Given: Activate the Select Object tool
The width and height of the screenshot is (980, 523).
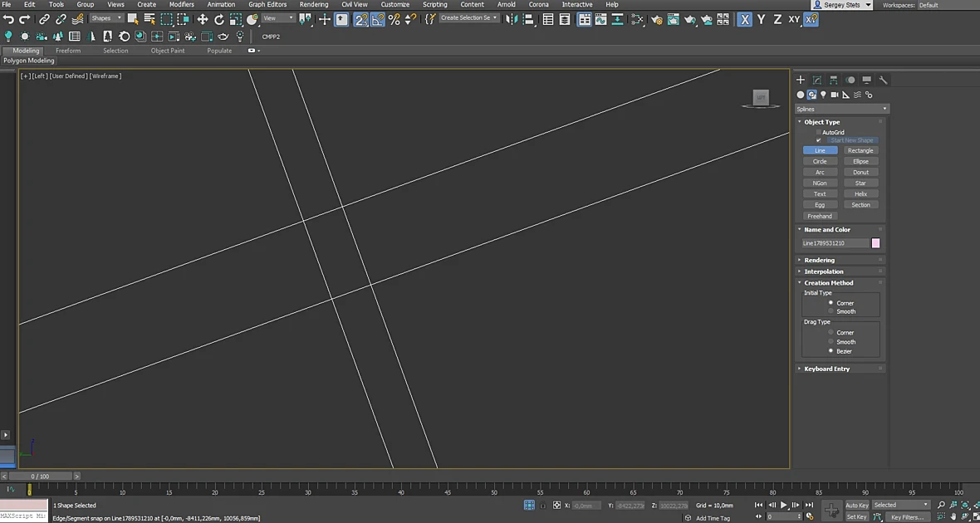Looking at the screenshot, I should [133, 19].
